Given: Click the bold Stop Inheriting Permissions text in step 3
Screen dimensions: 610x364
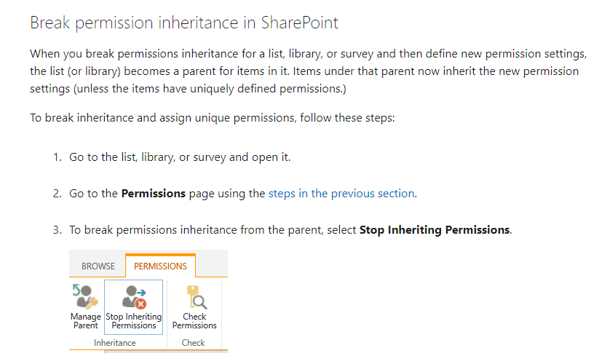Looking at the screenshot, I should tap(435, 230).
